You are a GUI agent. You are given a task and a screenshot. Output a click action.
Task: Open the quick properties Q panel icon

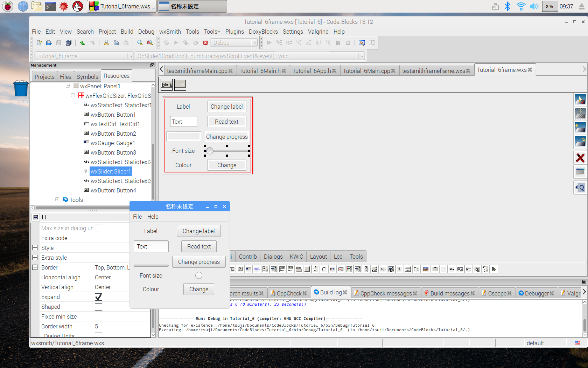[580, 188]
